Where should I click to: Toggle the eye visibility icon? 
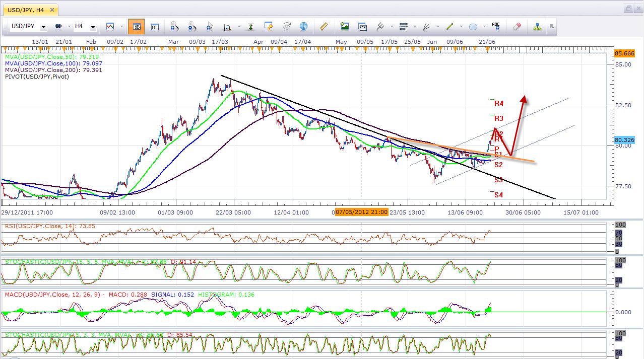point(287,26)
